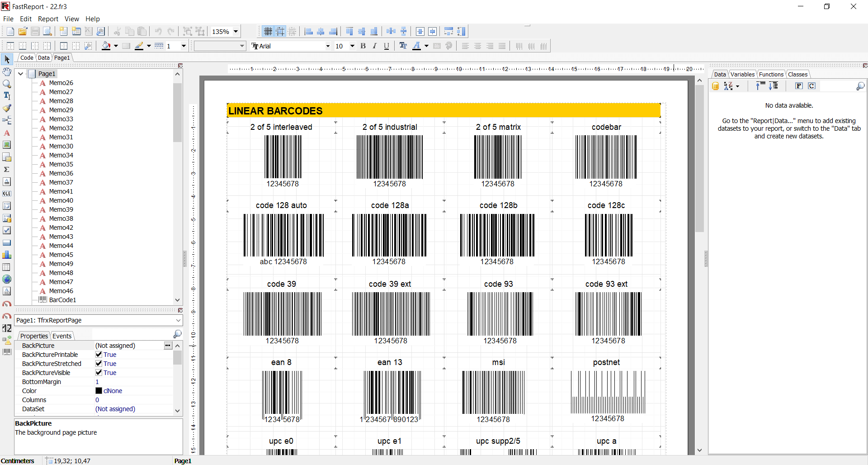Viewport: 868px width, 465px height.
Task: Select the Hand tool in the left toolbar
Action: [7, 71]
